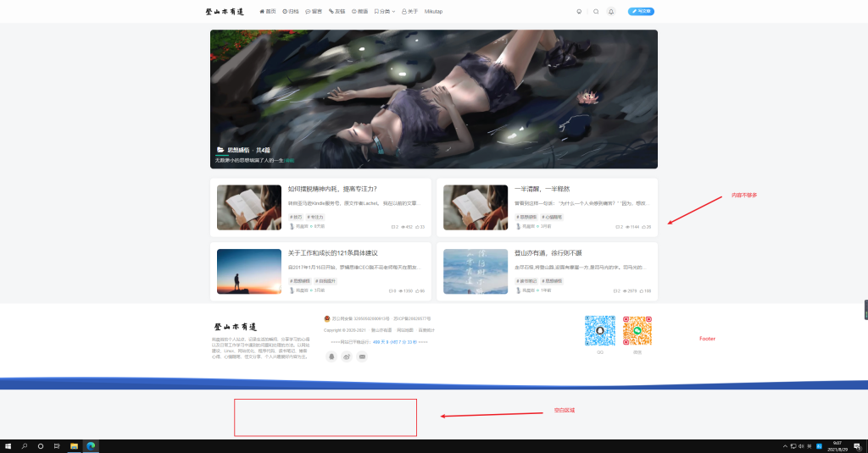Click the side tab at right screen edge
Image resolution: width=868 pixels, height=453 pixels.
865,310
